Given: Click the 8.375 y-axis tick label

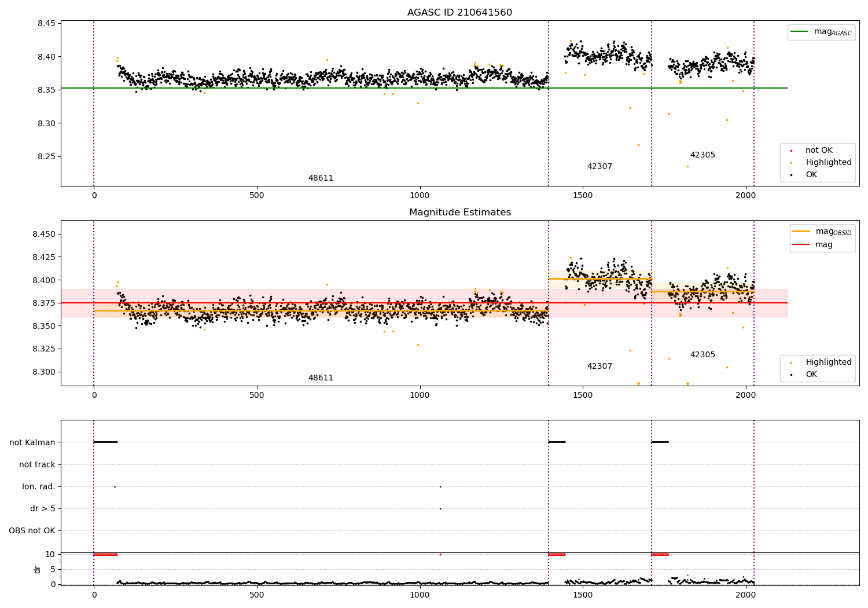Looking at the screenshot, I should coord(45,303).
